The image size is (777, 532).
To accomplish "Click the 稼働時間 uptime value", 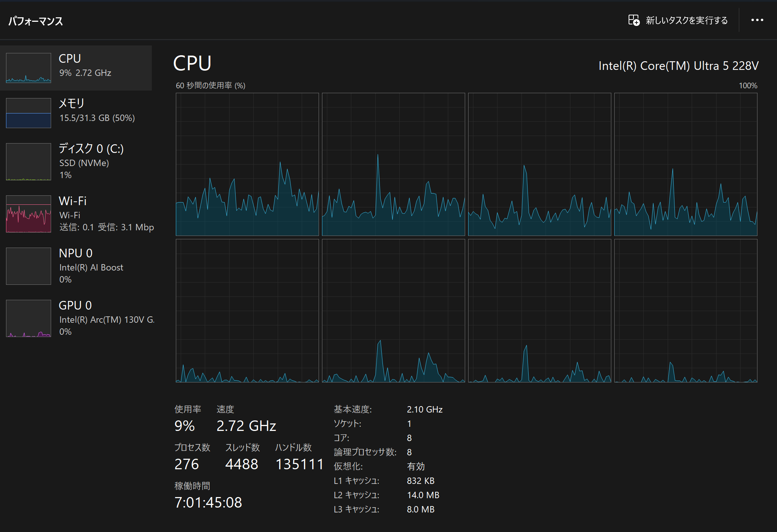I will coord(208,503).
